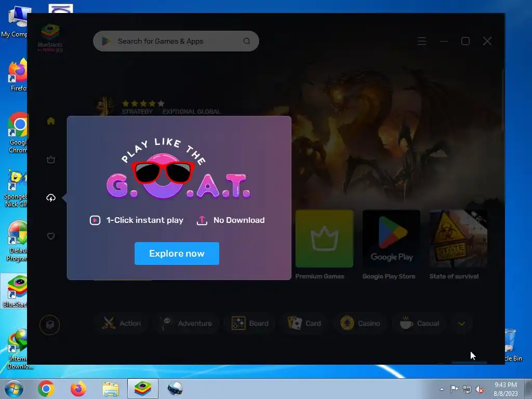Select the Board category
Viewport: 532px width, 399px height.
pos(250,323)
